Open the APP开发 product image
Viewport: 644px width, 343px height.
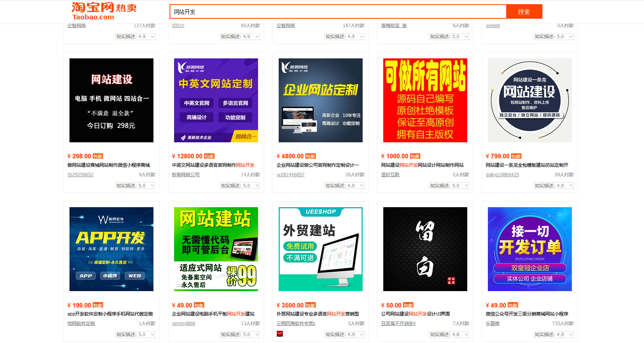[111, 249]
